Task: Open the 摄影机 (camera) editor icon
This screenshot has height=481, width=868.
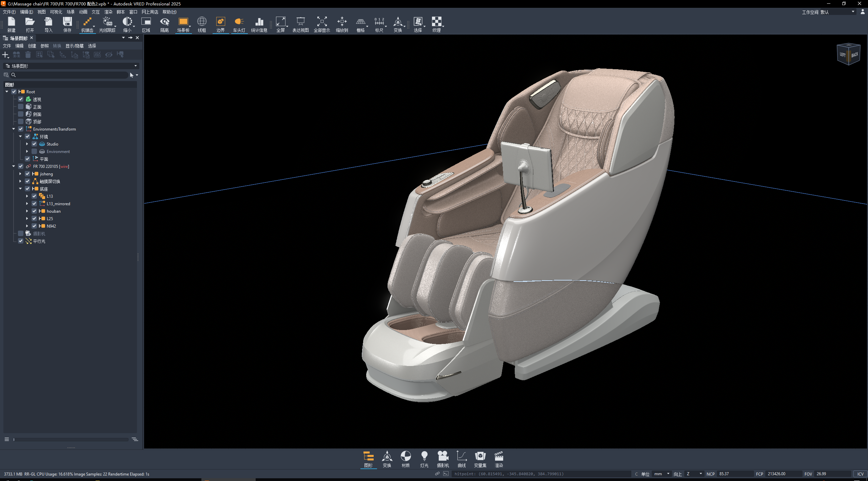Action: [x=443, y=459]
